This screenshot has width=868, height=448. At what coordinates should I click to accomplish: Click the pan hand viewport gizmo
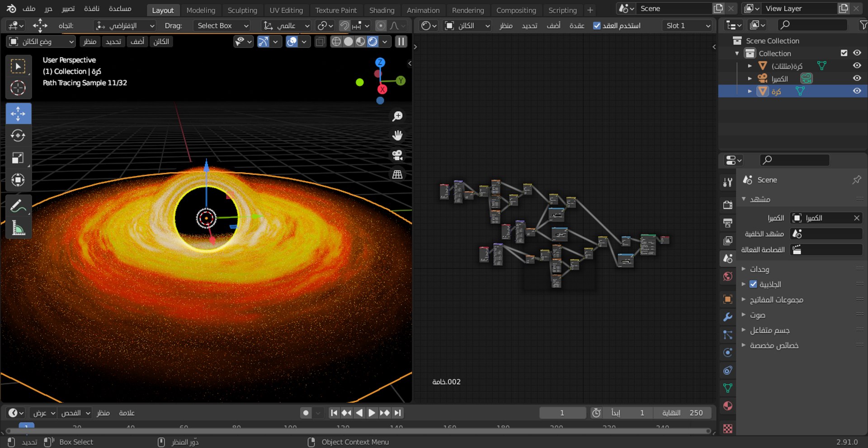click(397, 135)
